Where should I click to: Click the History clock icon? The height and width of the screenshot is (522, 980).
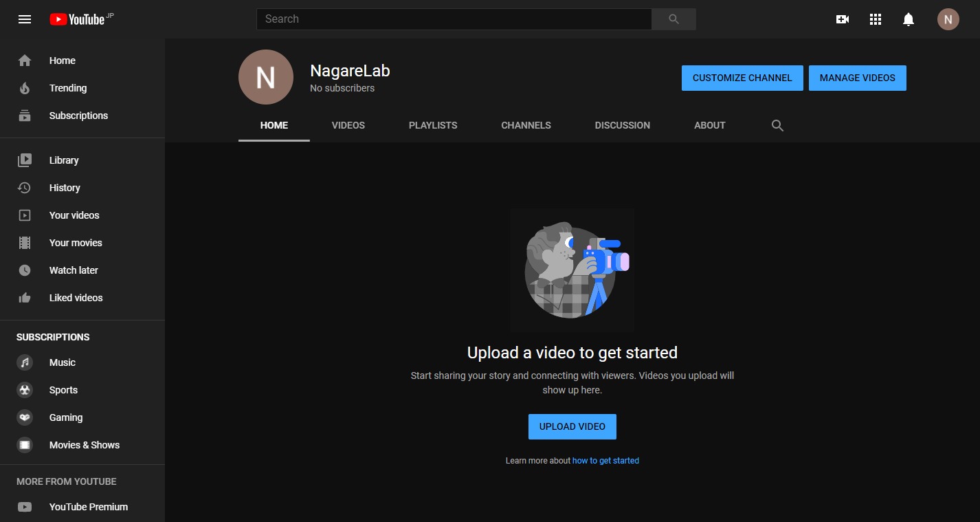25,188
